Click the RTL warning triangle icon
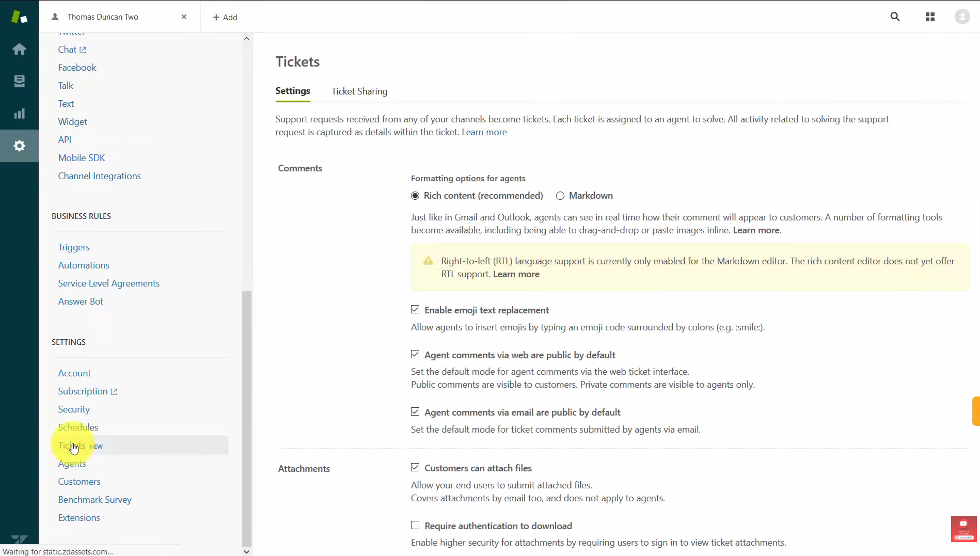This screenshot has width=980, height=556. coord(428,261)
